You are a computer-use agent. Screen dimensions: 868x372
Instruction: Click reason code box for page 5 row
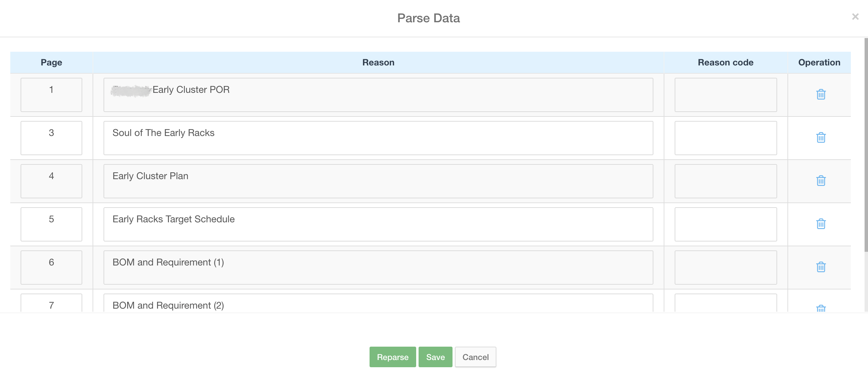pyautogui.click(x=725, y=224)
